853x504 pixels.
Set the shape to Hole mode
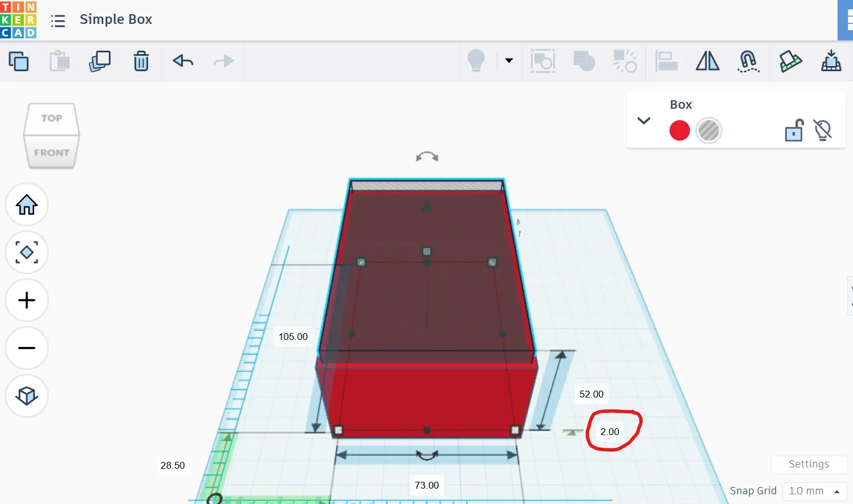[x=708, y=130]
